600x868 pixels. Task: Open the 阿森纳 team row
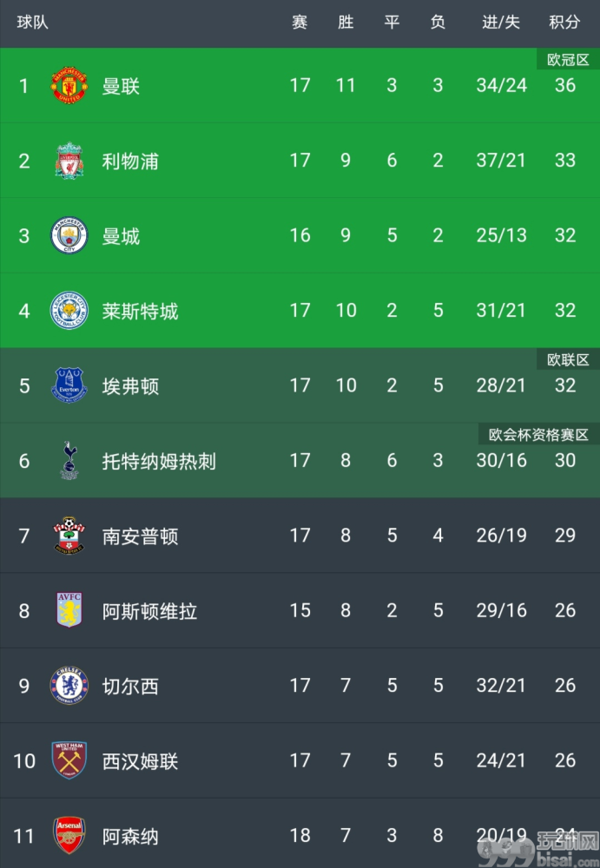(x=300, y=833)
